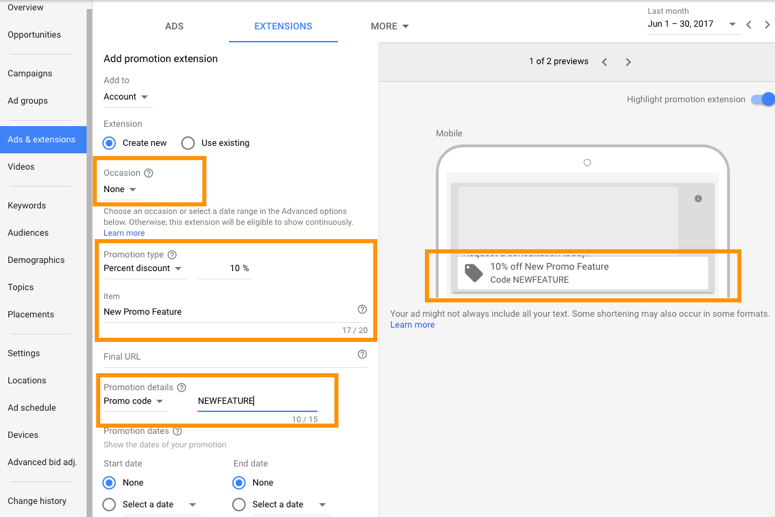The image size is (775, 517).
Task: Go to Campaigns in sidebar
Action: (x=30, y=74)
